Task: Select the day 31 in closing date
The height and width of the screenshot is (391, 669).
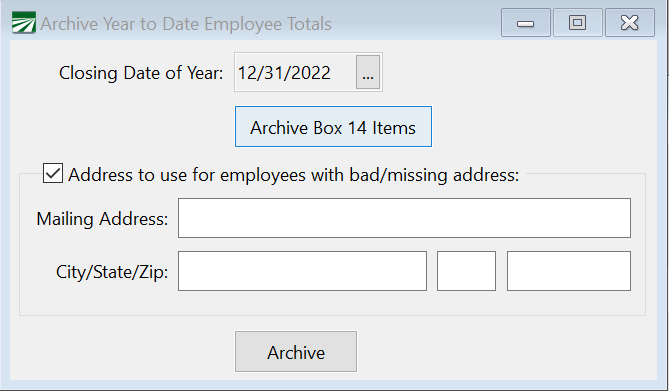Action: pos(274,73)
